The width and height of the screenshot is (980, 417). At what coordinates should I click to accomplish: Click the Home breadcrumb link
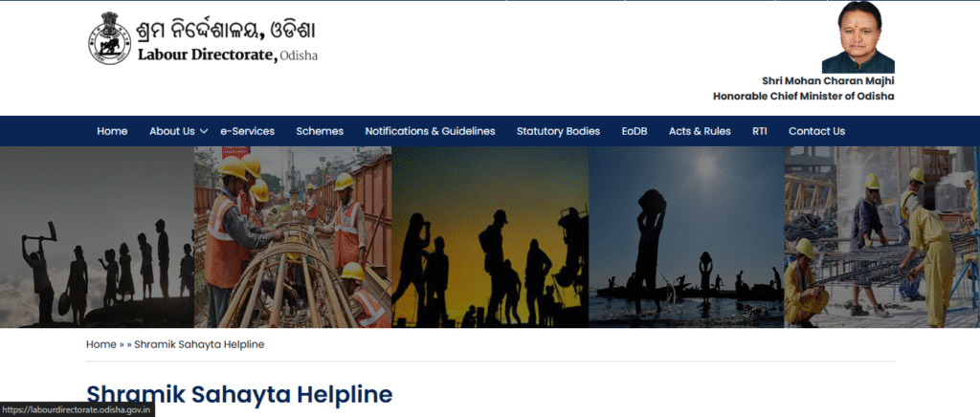(x=101, y=344)
